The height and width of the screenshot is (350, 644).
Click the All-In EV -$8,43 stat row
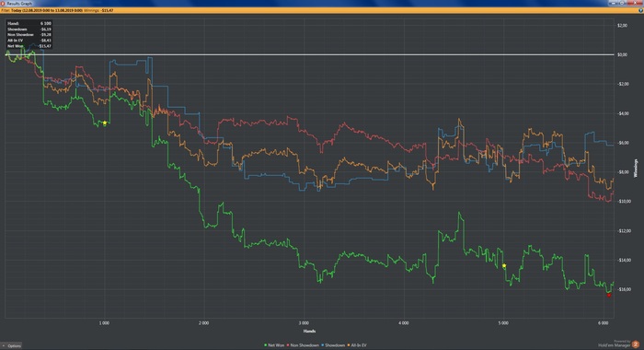[x=29, y=41]
